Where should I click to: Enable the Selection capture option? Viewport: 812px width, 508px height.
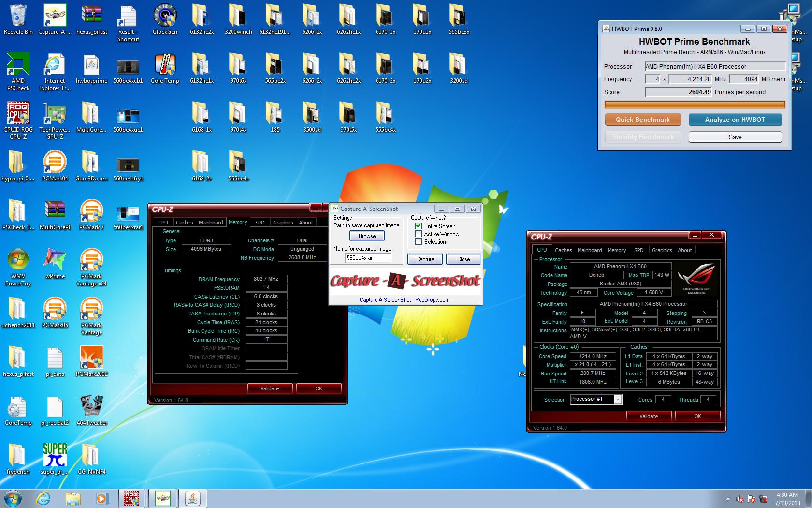[x=419, y=241]
